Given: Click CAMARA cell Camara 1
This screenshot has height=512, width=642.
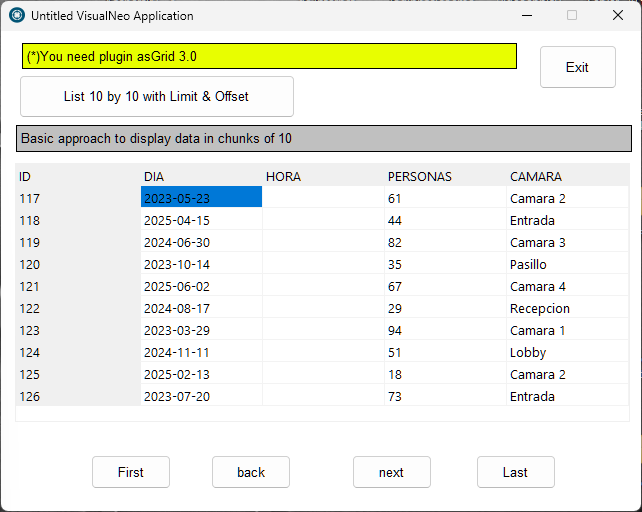Looking at the screenshot, I should 567,331.
